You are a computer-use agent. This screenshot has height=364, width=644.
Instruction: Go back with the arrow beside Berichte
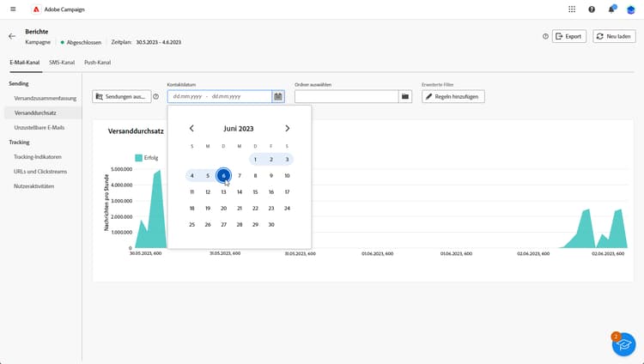(x=12, y=36)
